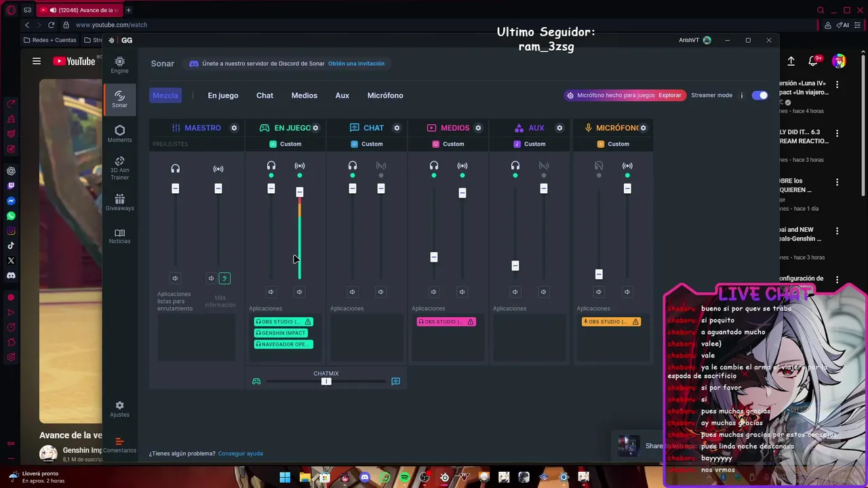Image resolution: width=868 pixels, height=488 pixels.
Task: Select NAVEGADOR OPE... app chip
Action: (x=283, y=344)
